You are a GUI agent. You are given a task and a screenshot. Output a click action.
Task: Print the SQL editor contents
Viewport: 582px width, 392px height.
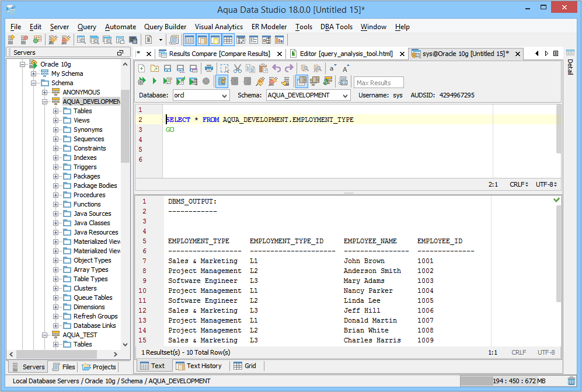tap(209, 68)
